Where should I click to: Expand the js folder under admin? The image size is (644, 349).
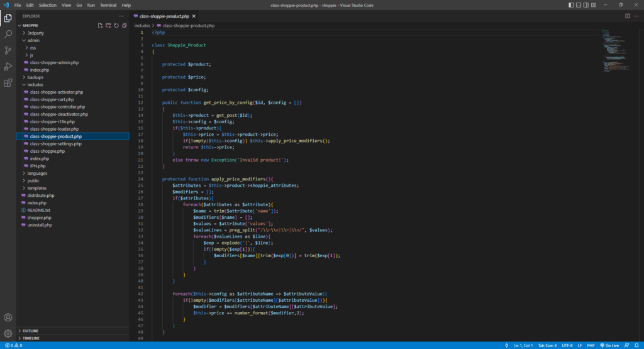pos(31,55)
